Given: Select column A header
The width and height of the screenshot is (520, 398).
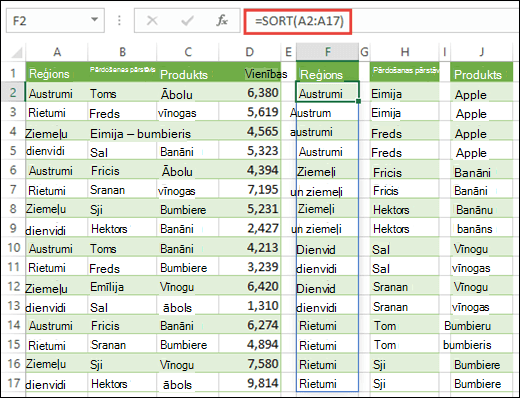Looking at the screenshot, I should [57, 52].
